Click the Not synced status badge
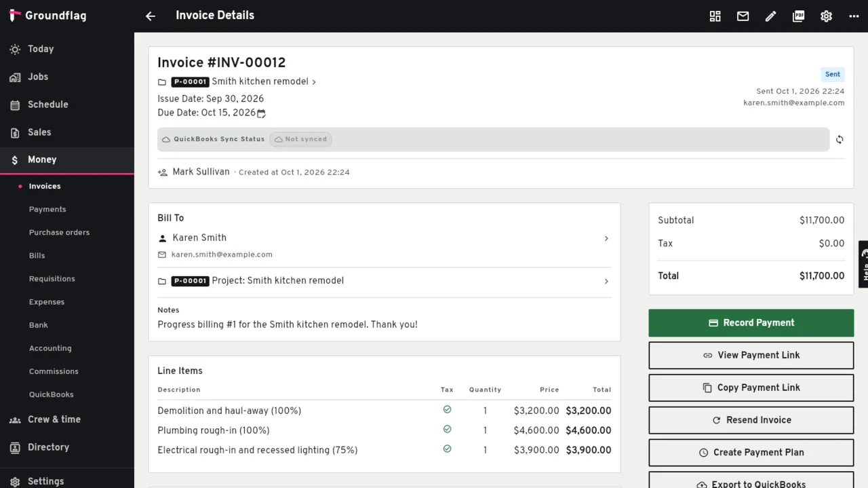The width and height of the screenshot is (868, 488). (300, 139)
